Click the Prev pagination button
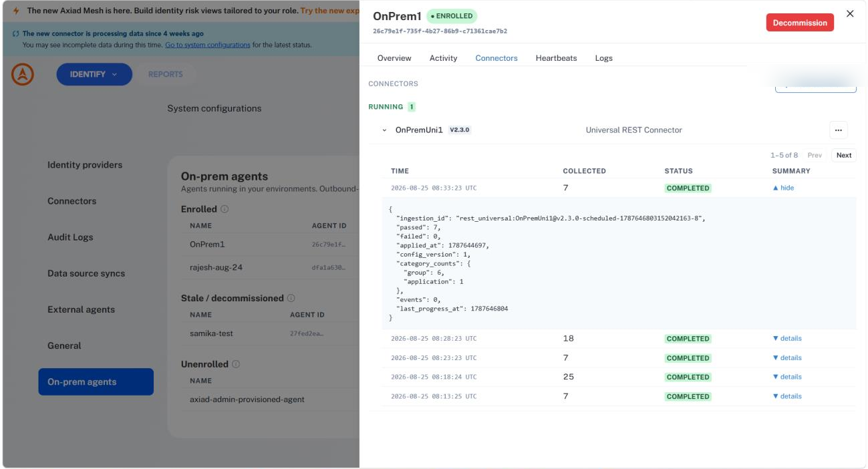Viewport: 868px width, 469px height. (815, 155)
